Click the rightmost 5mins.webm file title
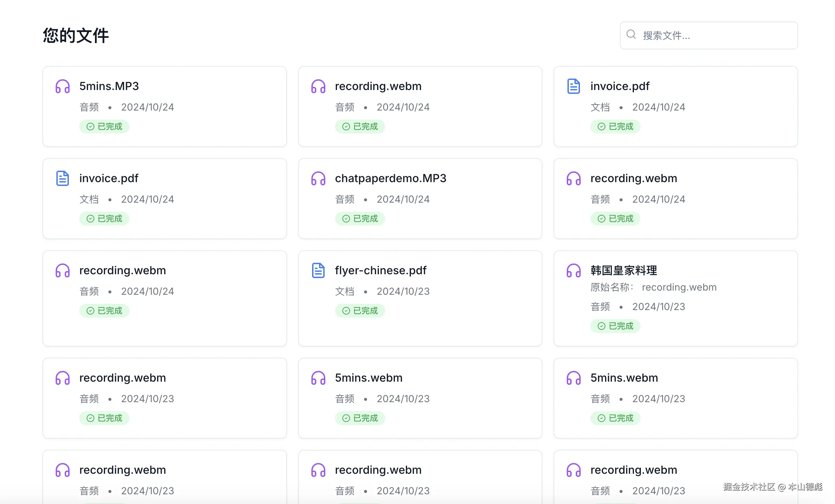 [624, 378]
